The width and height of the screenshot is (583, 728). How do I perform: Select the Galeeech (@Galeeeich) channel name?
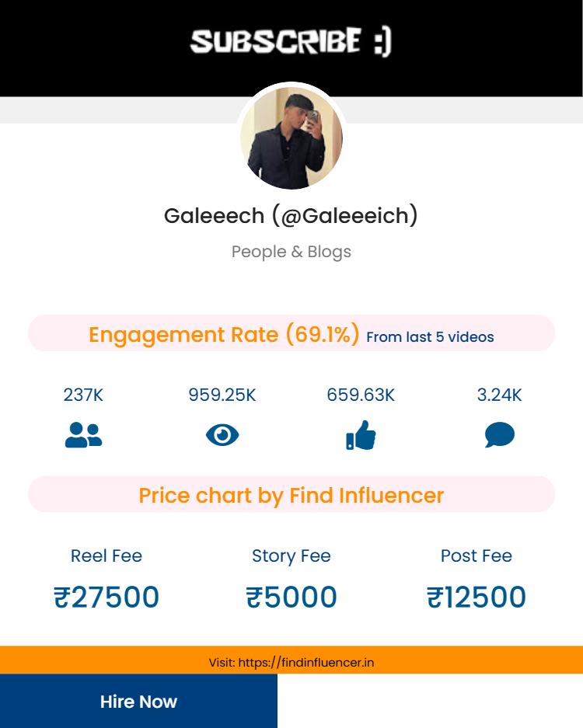click(291, 215)
